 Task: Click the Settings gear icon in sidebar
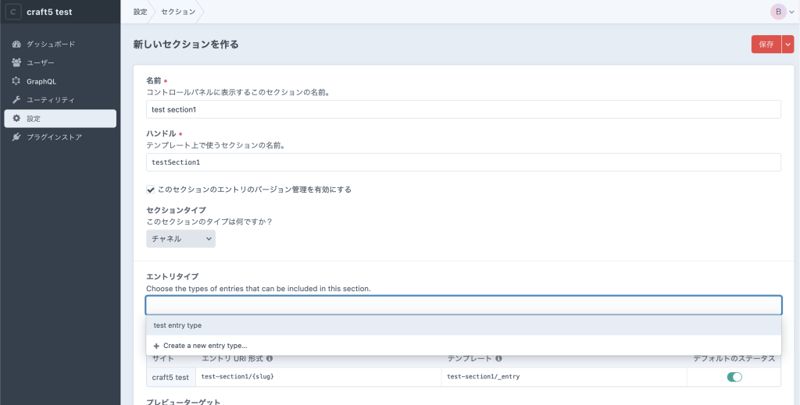pyautogui.click(x=16, y=118)
